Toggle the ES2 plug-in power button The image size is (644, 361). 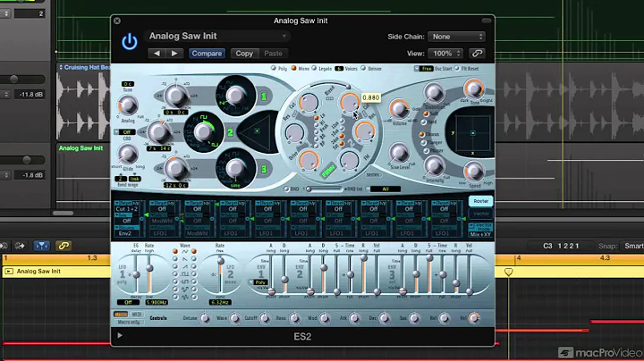tap(130, 42)
